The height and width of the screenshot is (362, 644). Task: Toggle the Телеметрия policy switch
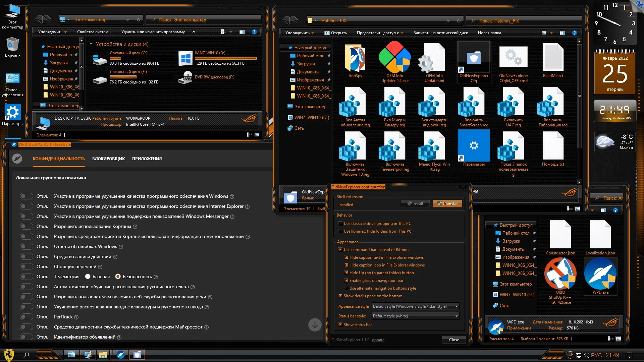[x=26, y=277]
